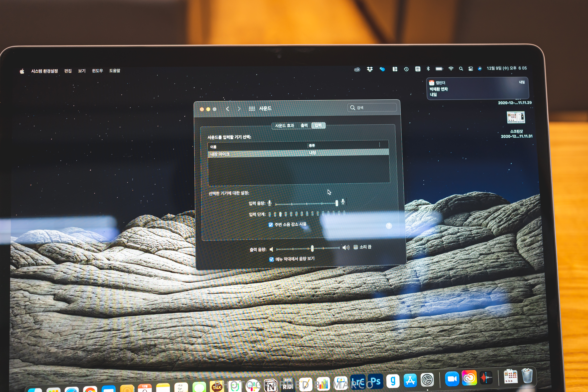
Task: Click the Bluetooth menu bar icon
Action: [x=428, y=69]
